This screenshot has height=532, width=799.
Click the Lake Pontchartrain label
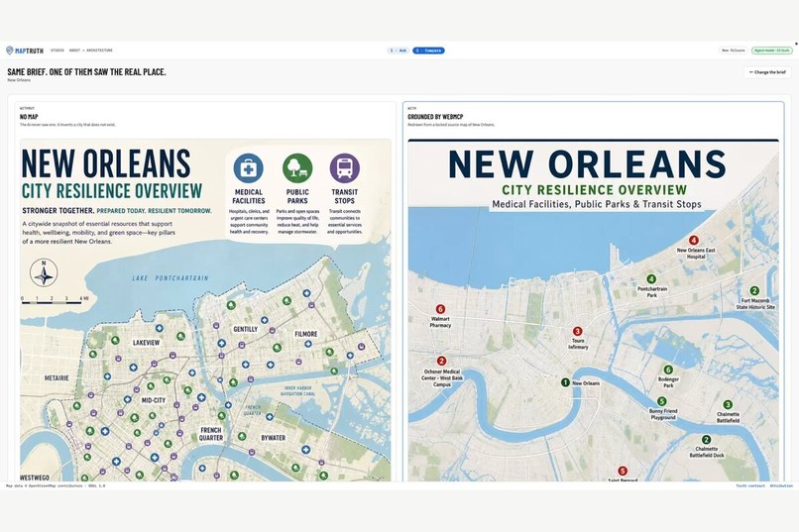click(171, 278)
